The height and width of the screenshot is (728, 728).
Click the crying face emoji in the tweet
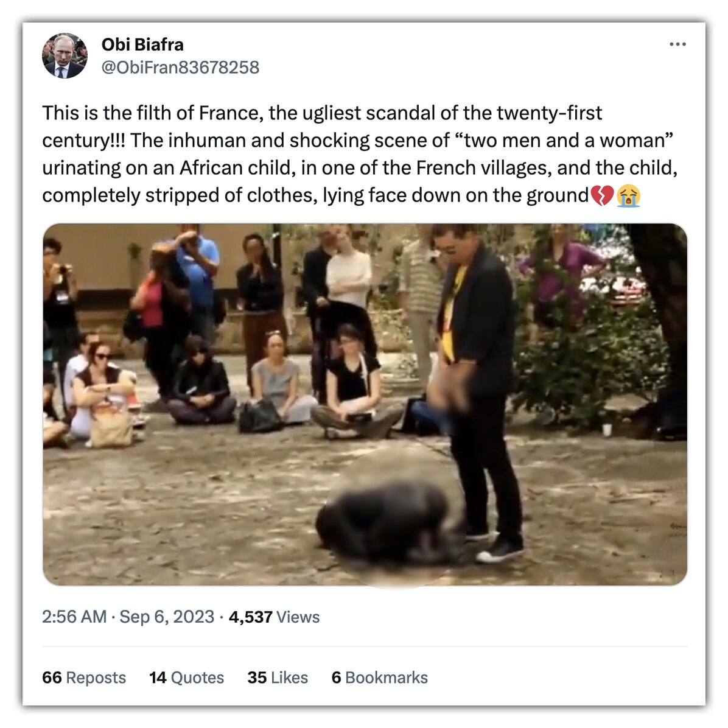629,195
